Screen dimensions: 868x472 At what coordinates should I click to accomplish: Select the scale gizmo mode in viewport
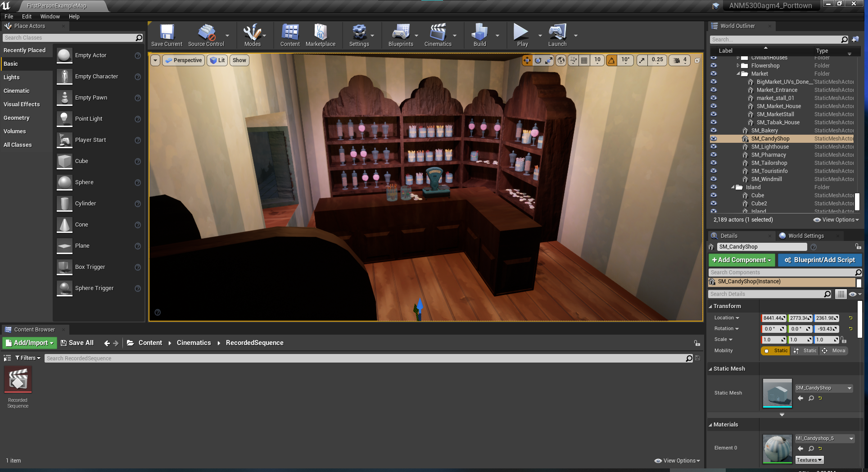point(549,60)
